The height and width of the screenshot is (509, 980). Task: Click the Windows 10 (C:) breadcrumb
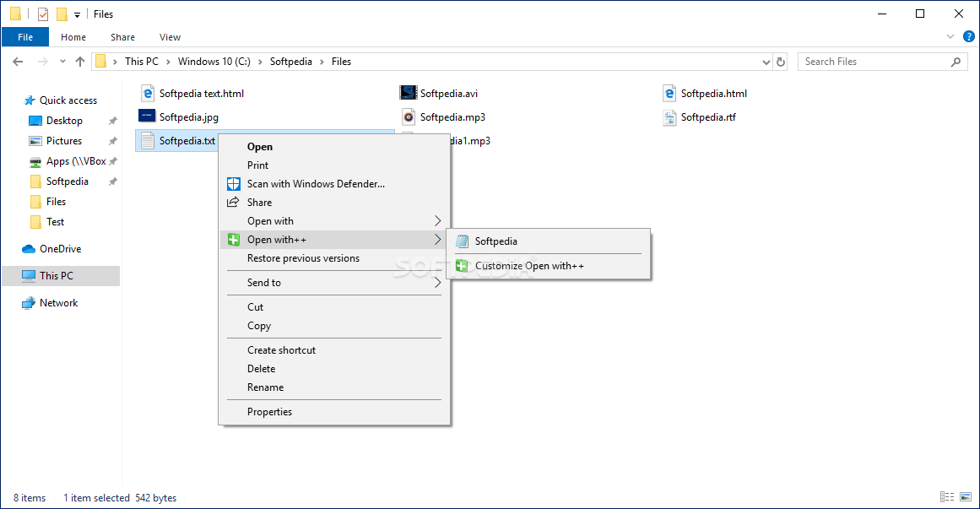click(x=214, y=62)
